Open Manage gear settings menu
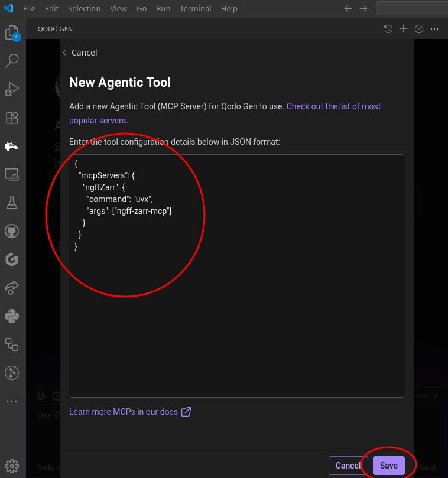This screenshot has width=448, height=478. coord(12,465)
